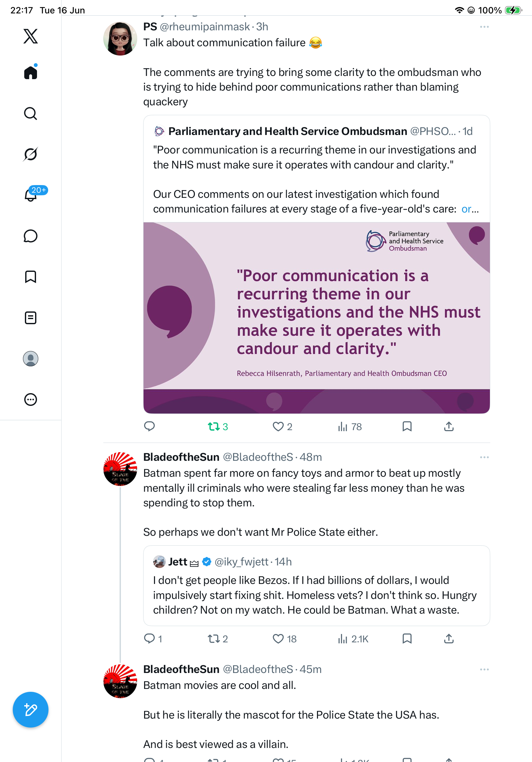Open direct messages chat icon
Screen dimensions: 532x762
[31, 236]
